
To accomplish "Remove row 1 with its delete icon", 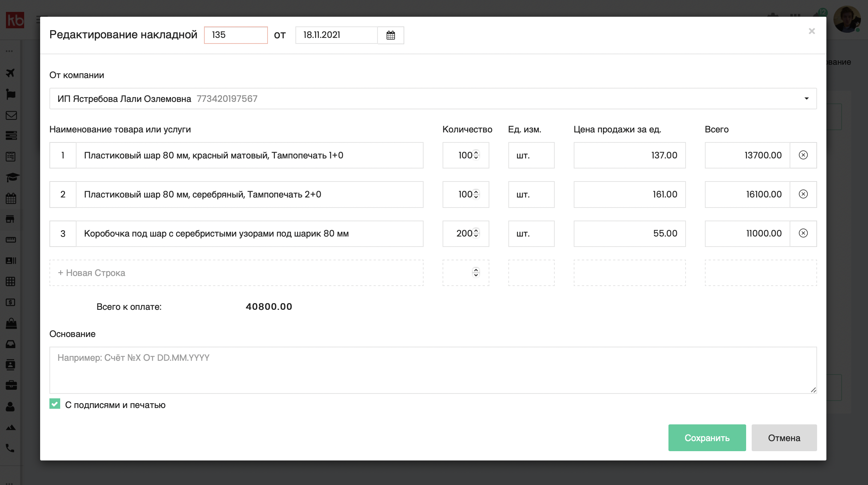I will tap(803, 155).
